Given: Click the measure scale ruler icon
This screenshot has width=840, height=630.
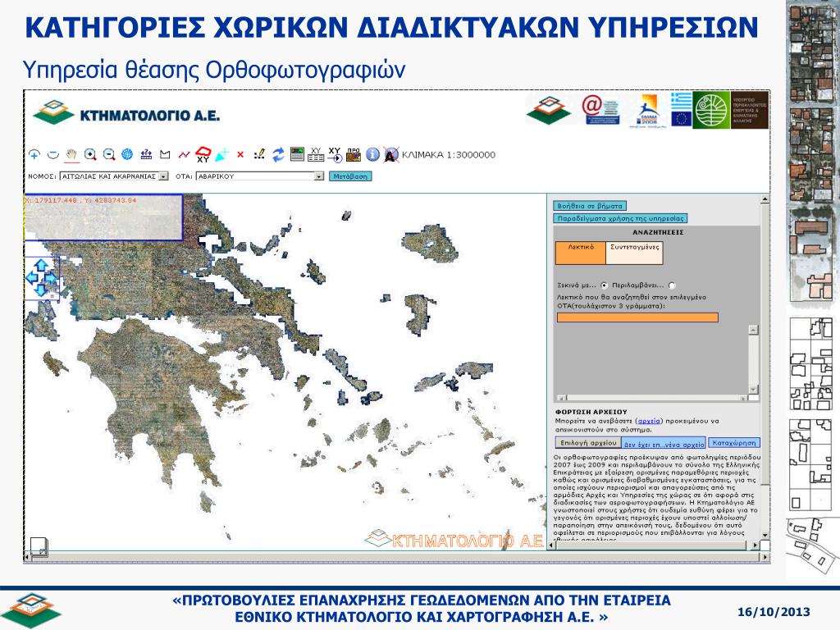Looking at the screenshot, I should click(146, 155).
